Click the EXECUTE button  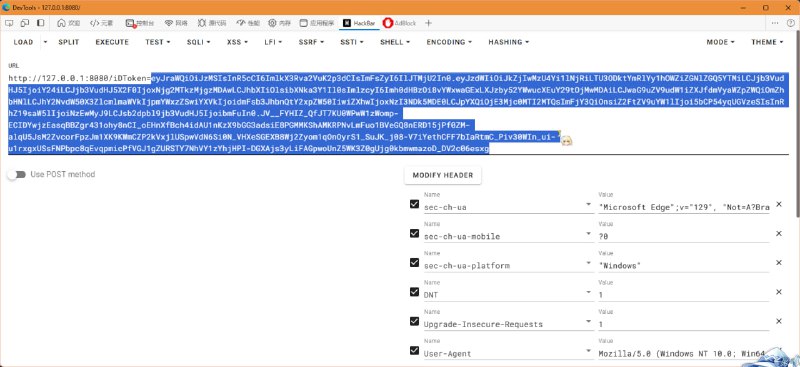click(x=112, y=42)
